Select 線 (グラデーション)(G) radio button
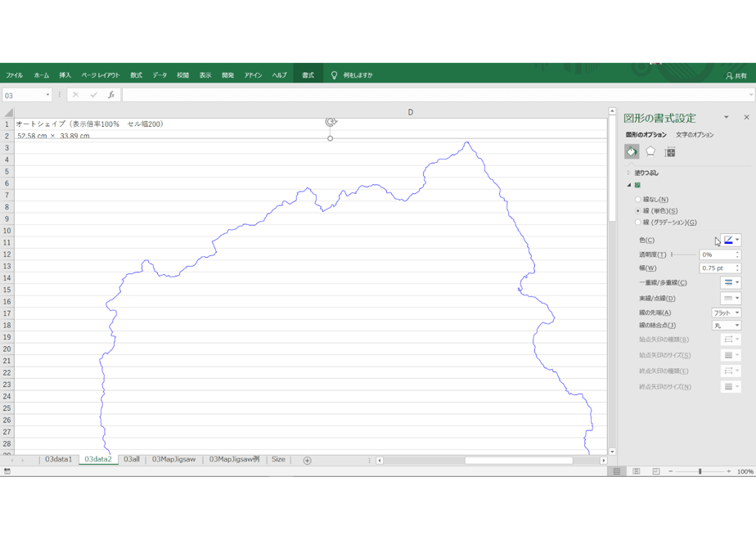Image resolution: width=756 pixels, height=540 pixels. pos(638,223)
